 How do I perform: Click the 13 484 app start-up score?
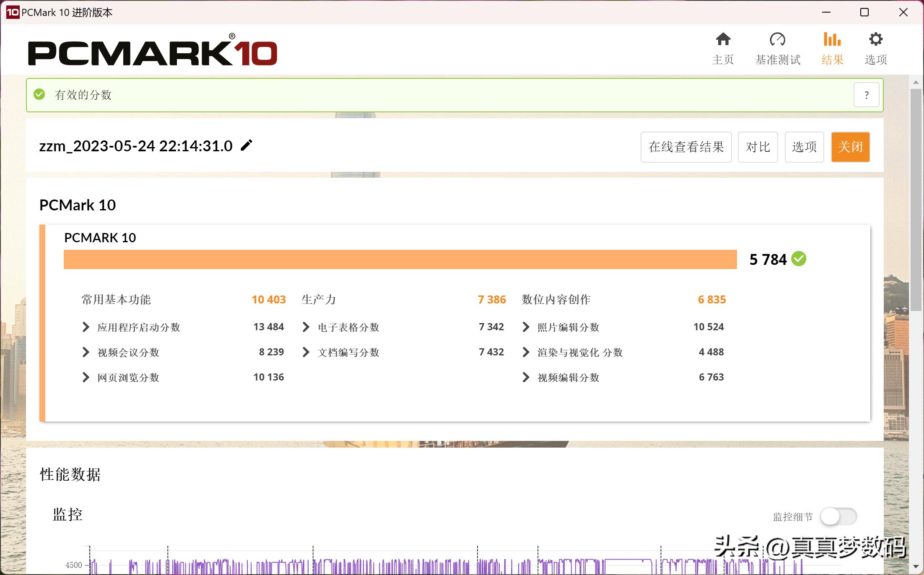pos(269,327)
